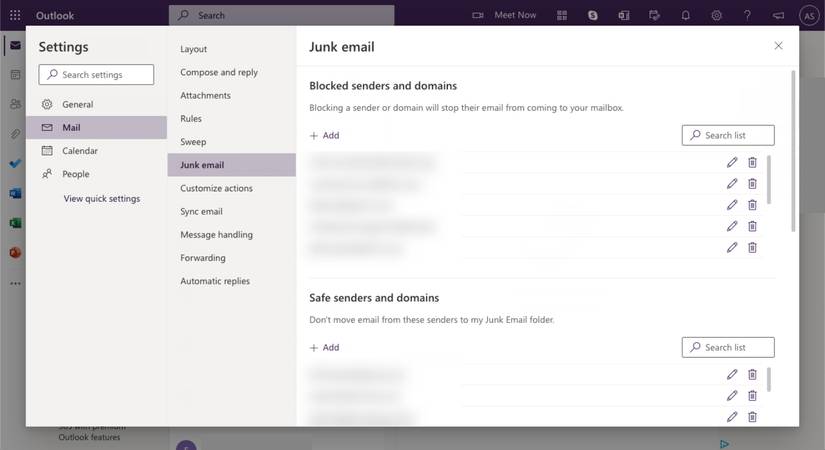Open the feedback megaphone icon
The image size is (825, 450).
pos(778,15)
